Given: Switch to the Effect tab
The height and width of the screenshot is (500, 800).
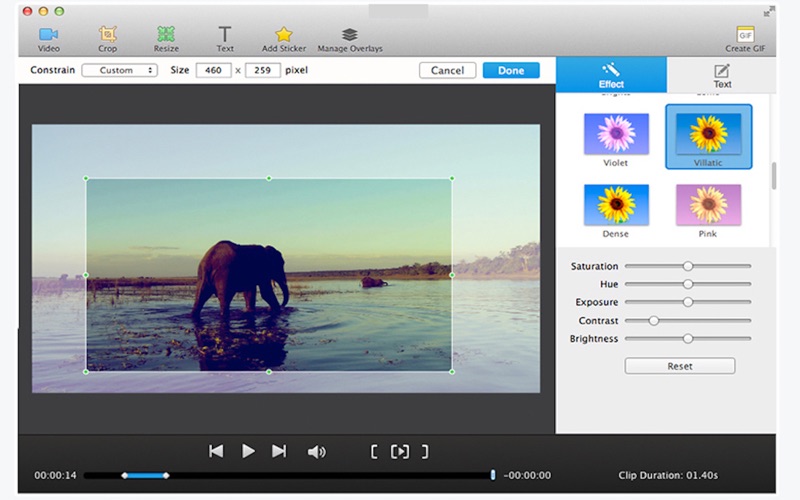Looking at the screenshot, I should (611, 75).
